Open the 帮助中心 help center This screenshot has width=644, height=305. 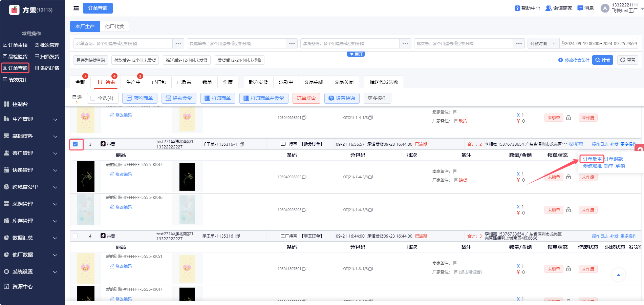click(x=527, y=8)
